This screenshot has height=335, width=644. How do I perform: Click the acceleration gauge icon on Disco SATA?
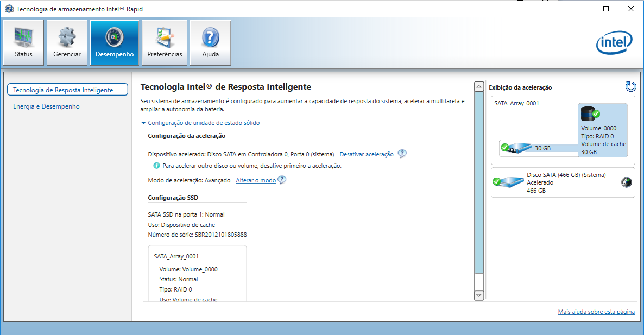(x=626, y=182)
